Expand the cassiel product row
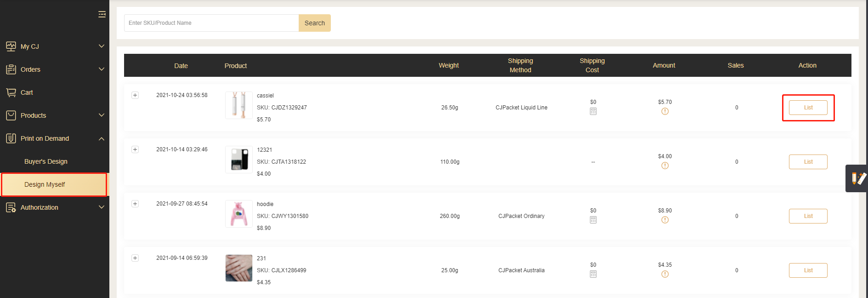The width and height of the screenshot is (868, 298). click(x=135, y=95)
